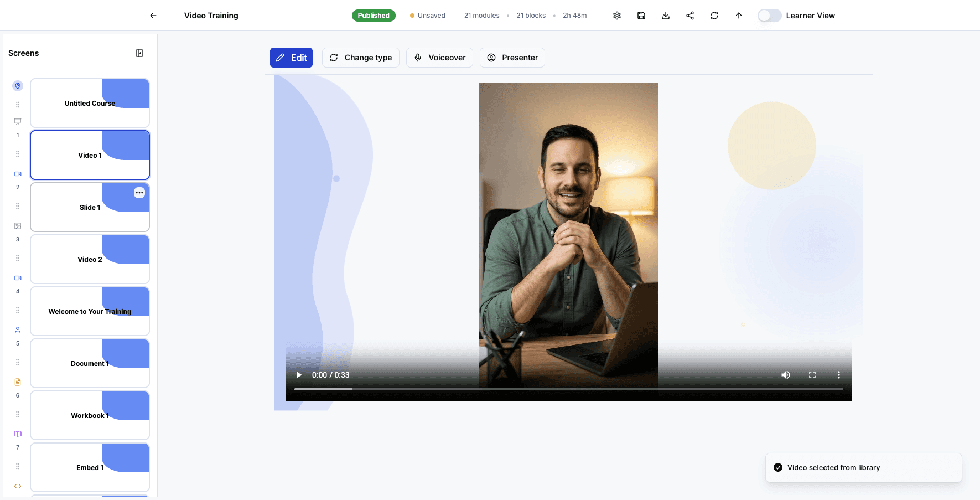Click the download icon near the top right

click(x=665, y=15)
